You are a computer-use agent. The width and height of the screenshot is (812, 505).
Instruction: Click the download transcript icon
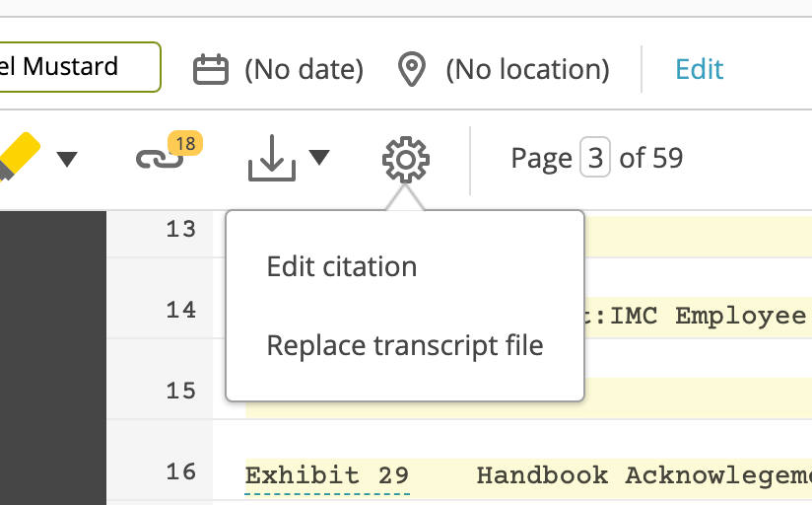click(271, 159)
